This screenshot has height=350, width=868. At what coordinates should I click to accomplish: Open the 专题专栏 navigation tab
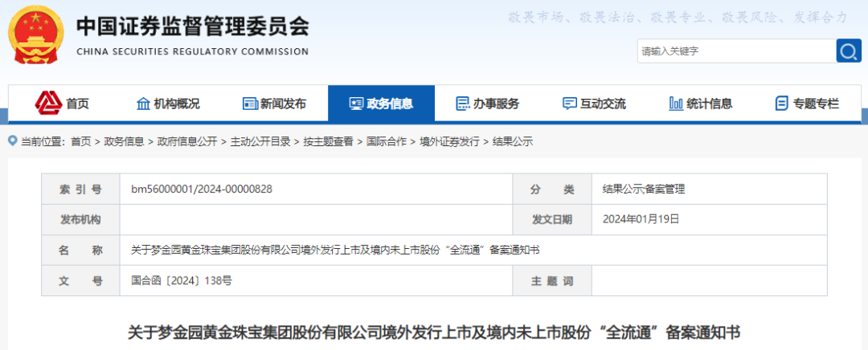click(808, 104)
